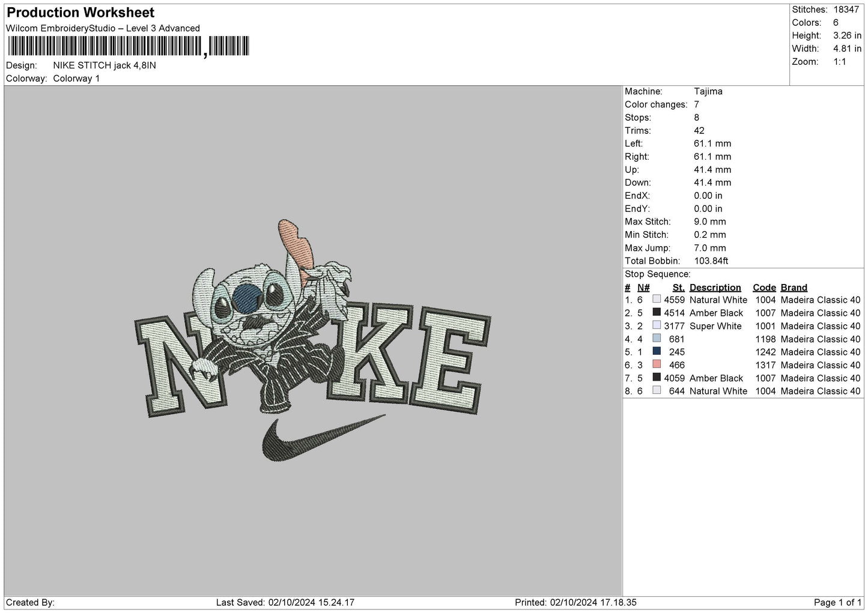Click the embroidered Stitch character preview

coord(270,318)
